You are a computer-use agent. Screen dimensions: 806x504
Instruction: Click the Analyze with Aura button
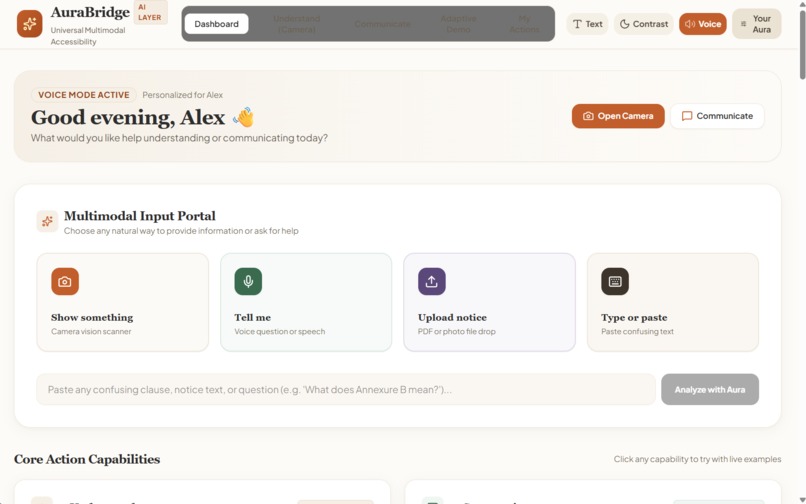tap(710, 389)
